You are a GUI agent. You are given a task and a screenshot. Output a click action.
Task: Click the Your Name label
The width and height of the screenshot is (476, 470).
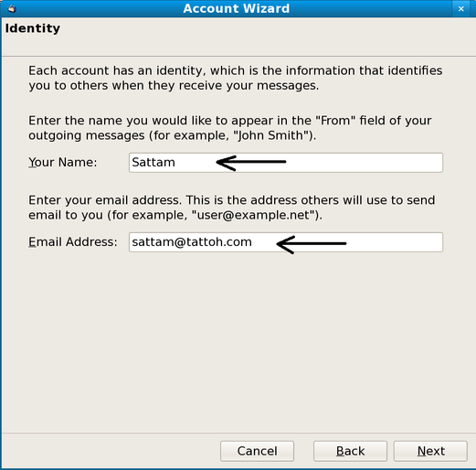pos(63,162)
